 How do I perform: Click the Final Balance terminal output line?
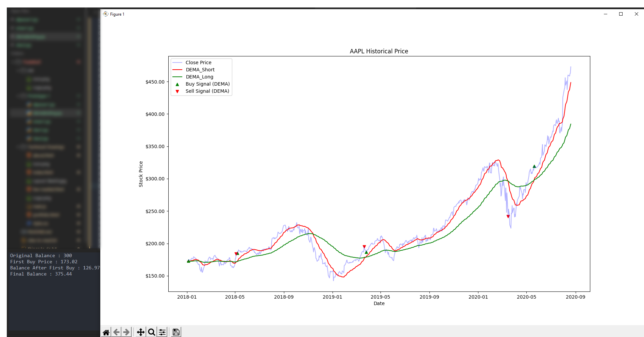click(x=41, y=274)
